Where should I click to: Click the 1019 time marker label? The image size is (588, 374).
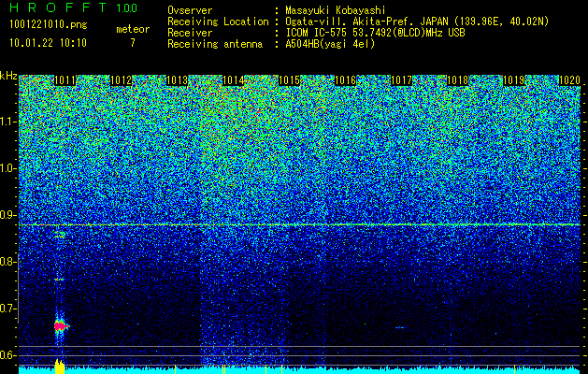click(513, 80)
